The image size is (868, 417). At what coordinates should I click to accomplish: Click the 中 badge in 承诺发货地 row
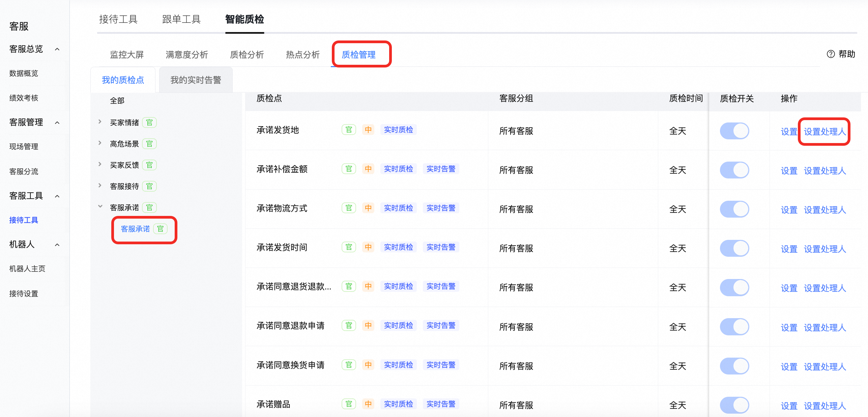point(368,130)
